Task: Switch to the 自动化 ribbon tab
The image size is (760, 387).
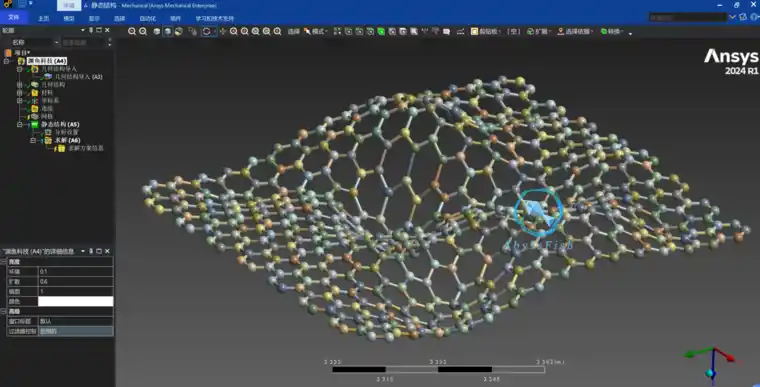Action: click(148, 18)
